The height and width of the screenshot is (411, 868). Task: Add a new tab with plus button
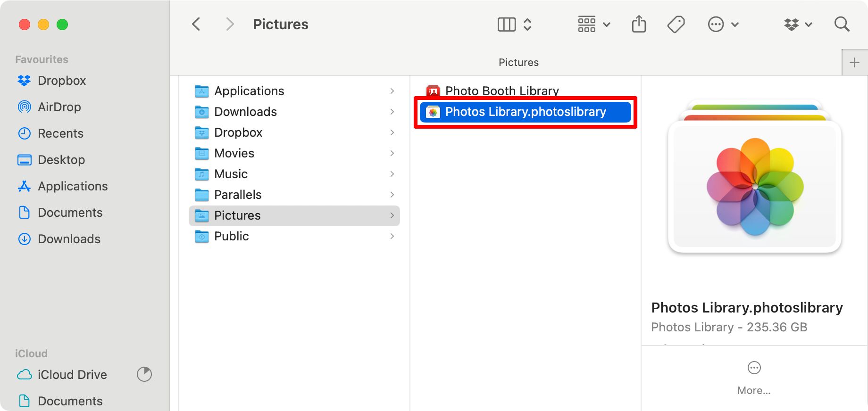click(x=854, y=63)
